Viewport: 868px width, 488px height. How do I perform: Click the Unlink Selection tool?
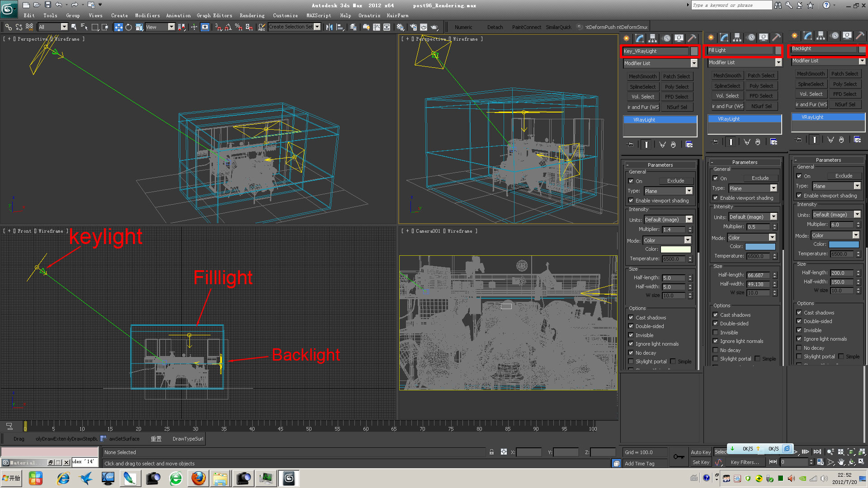19,27
